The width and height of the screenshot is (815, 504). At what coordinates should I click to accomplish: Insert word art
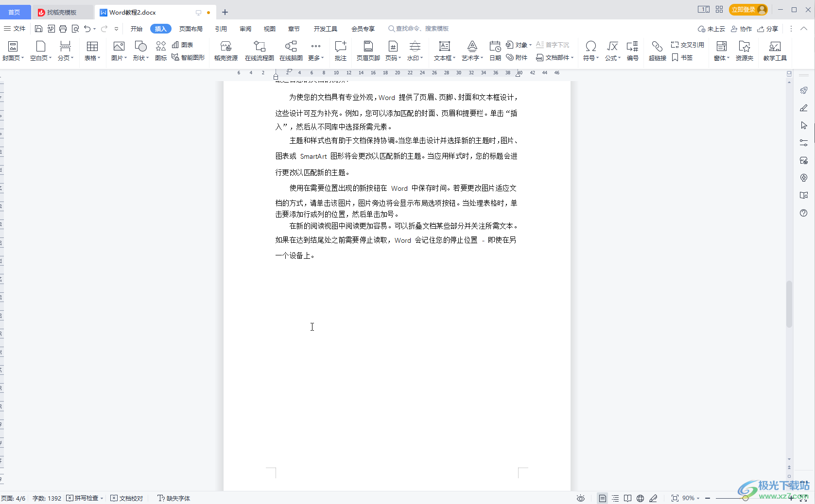[472, 50]
